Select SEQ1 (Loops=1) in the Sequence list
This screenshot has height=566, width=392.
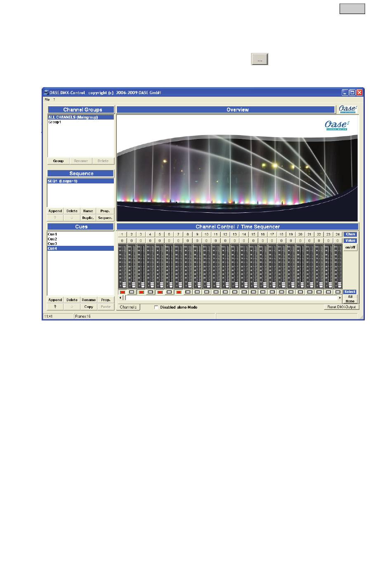(81, 181)
